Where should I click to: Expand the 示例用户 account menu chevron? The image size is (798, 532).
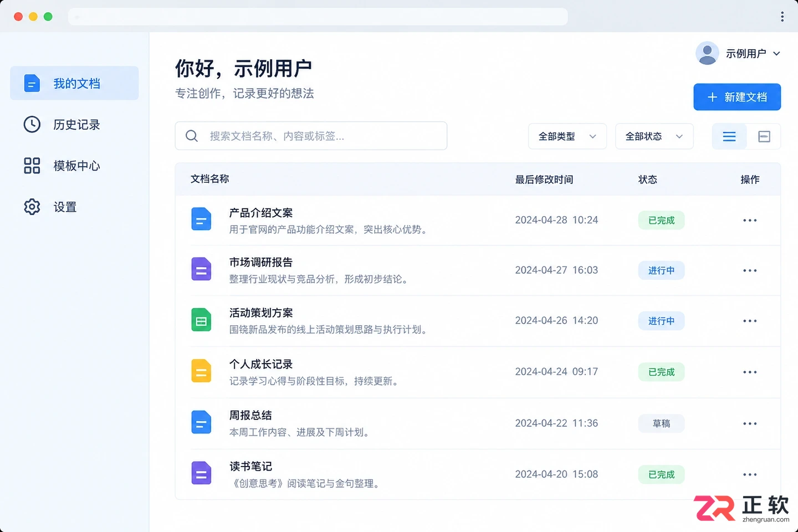[x=776, y=54]
